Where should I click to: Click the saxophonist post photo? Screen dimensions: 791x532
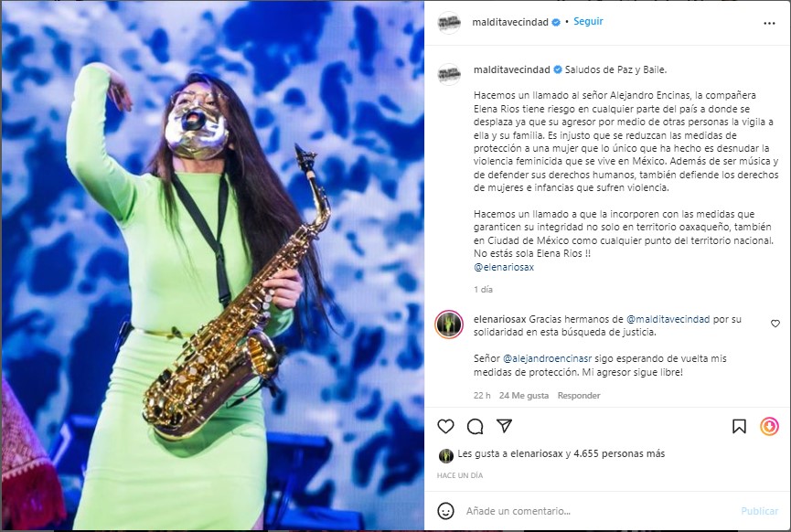(212, 266)
